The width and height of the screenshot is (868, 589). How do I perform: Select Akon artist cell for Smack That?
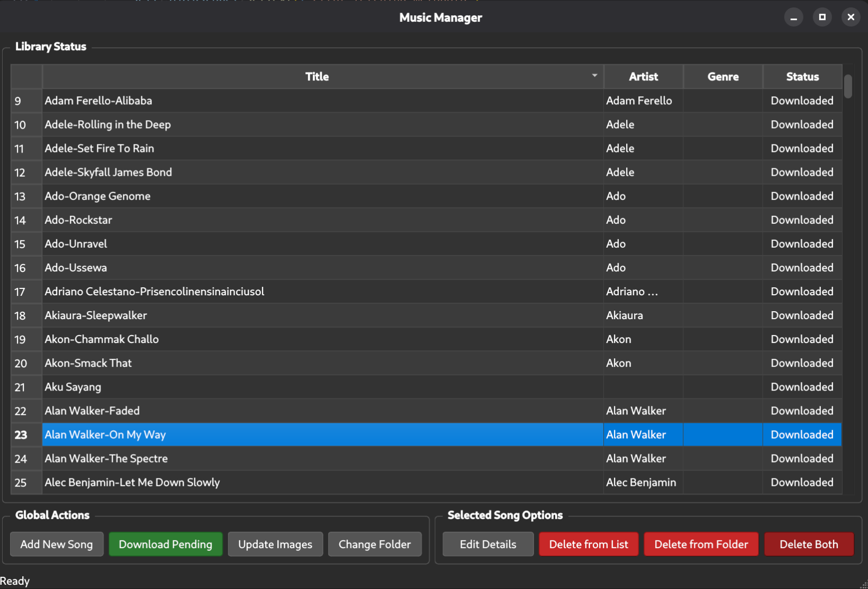619,363
